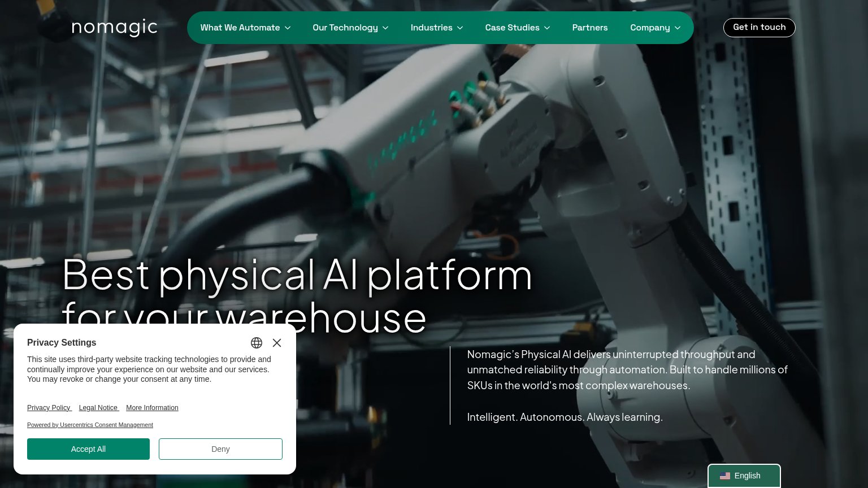Accept all tracking cookies
868x488 pixels.
(x=88, y=449)
